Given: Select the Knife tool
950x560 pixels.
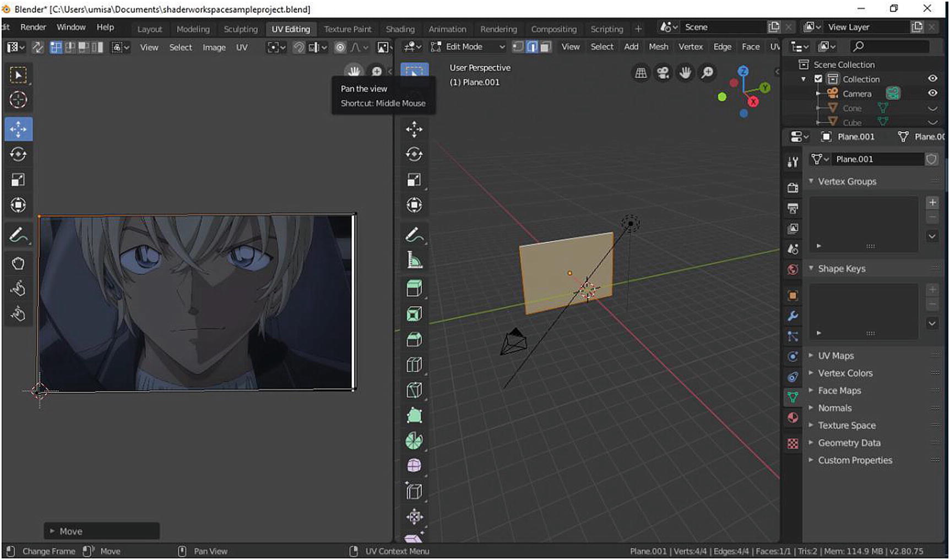Looking at the screenshot, I should pyautogui.click(x=414, y=390).
